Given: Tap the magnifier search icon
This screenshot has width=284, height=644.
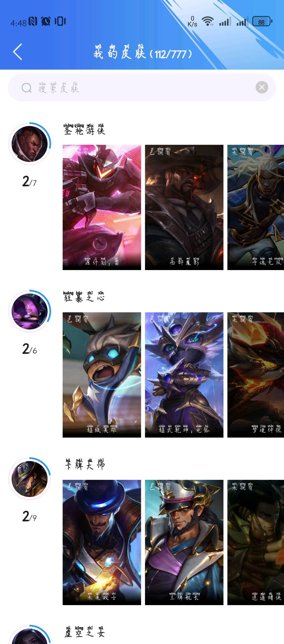Looking at the screenshot, I should (x=26, y=88).
